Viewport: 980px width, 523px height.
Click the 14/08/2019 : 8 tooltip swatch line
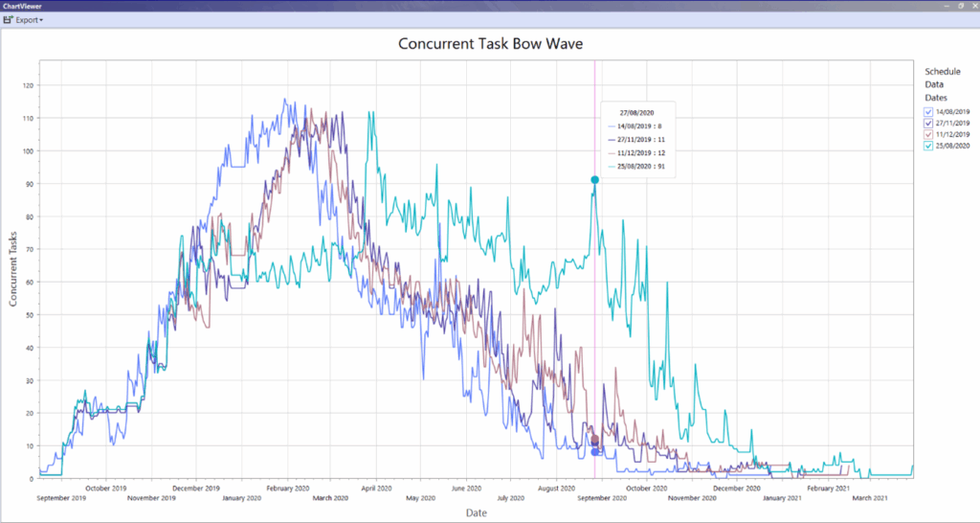point(612,125)
